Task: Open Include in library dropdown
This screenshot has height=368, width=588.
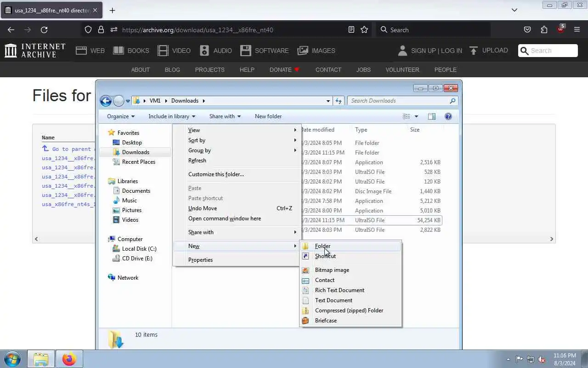Action: click(x=172, y=116)
